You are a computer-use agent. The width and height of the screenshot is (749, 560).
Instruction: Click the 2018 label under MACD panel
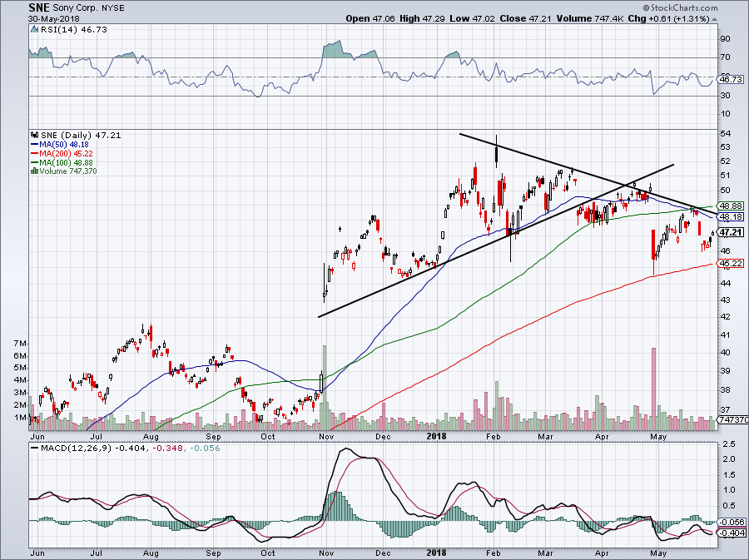(x=436, y=553)
